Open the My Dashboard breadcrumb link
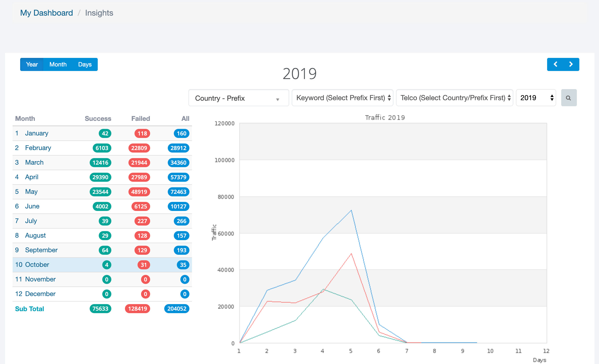This screenshot has height=364, width=599. [47, 13]
